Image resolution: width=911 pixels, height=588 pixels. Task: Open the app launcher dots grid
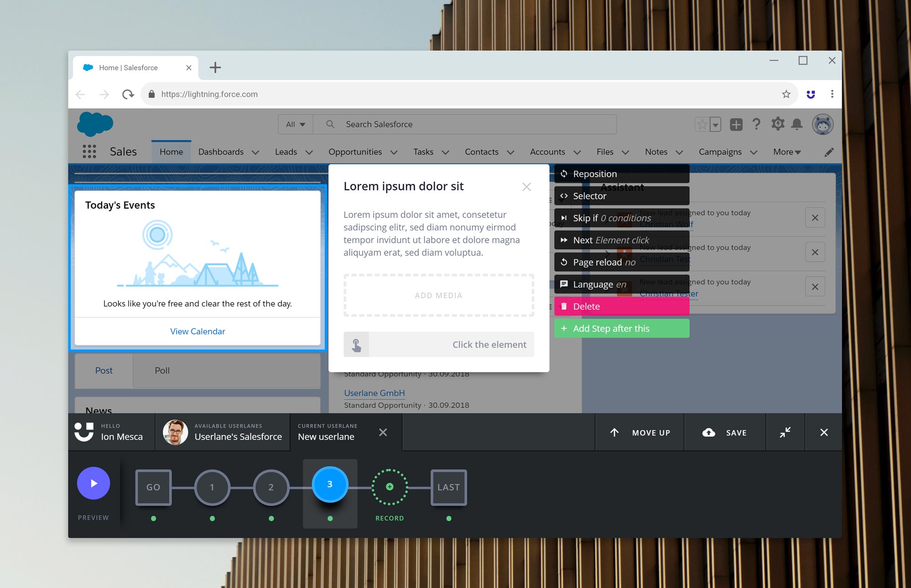(89, 152)
